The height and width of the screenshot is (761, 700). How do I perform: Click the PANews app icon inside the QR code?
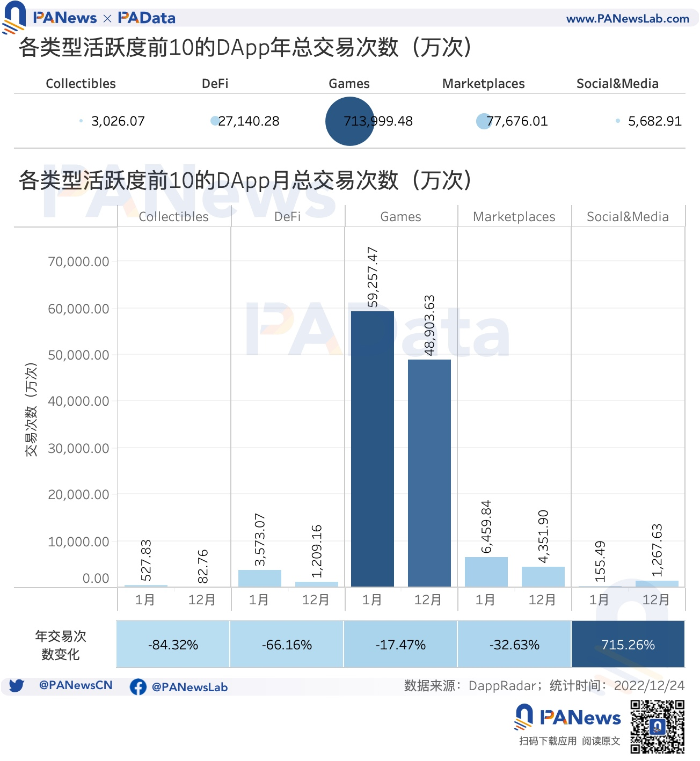[x=658, y=728]
